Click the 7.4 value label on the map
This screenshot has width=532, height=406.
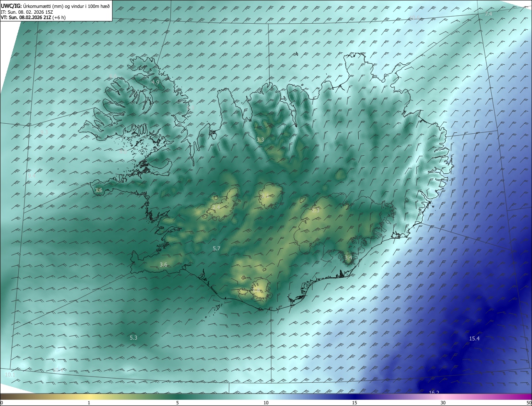[x=488, y=14]
